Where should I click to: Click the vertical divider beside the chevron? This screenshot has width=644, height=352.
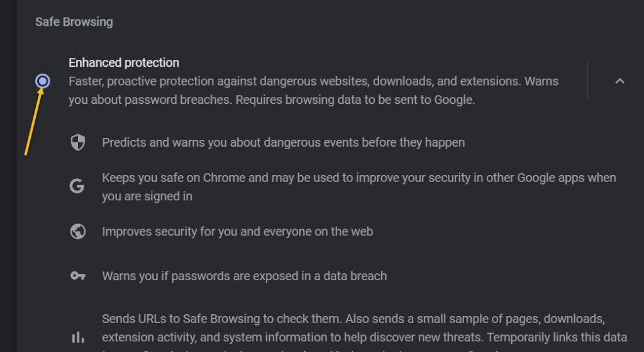[587, 81]
